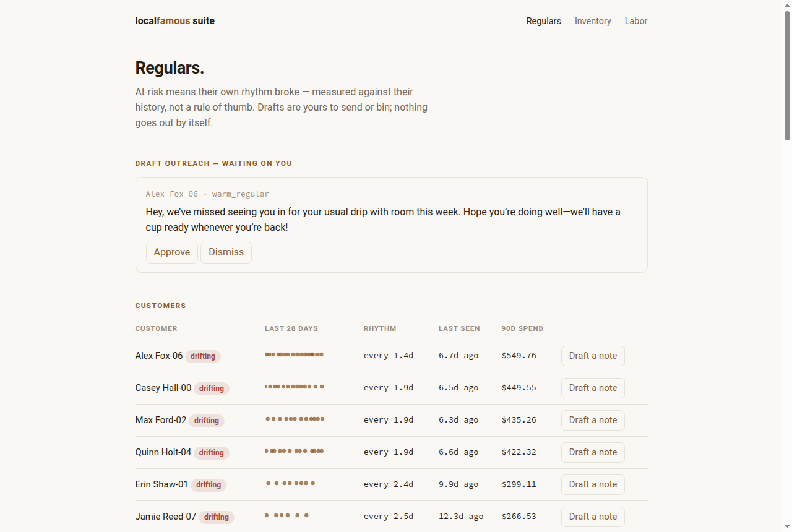Click the drifting badge beside Jamie Reed-07
Screen dimensions: 792x532
(x=217, y=517)
